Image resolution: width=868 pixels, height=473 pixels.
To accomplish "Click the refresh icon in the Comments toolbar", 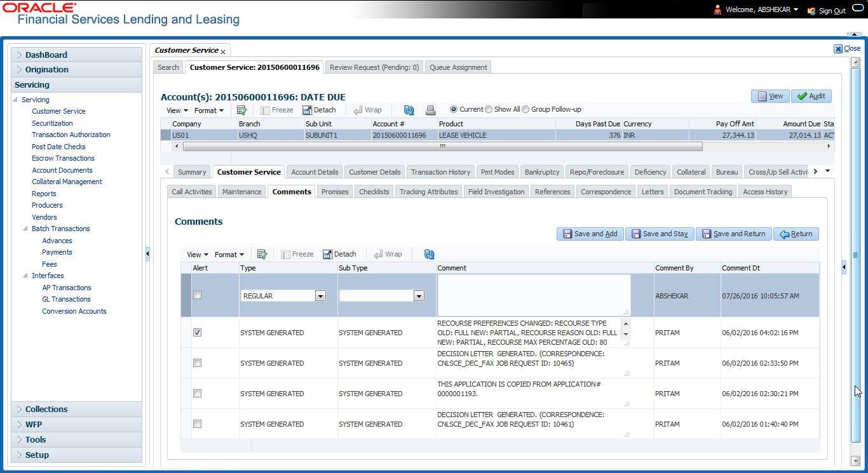I will pyautogui.click(x=429, y=254).
